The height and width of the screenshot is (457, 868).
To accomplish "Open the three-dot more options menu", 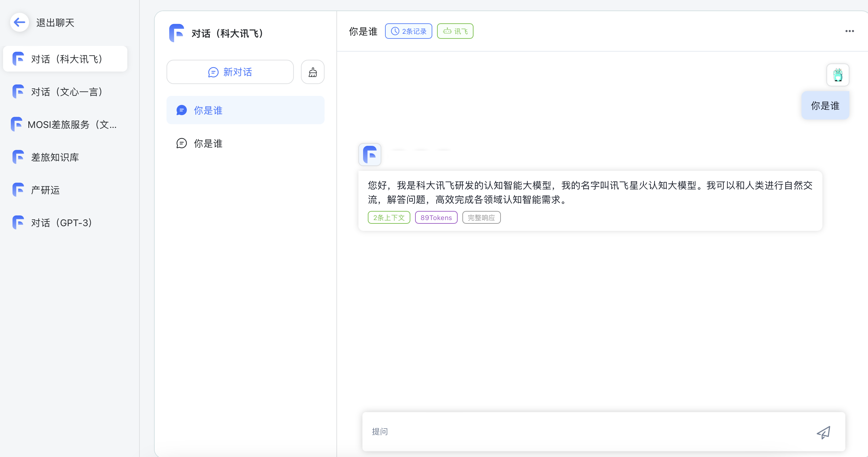I will [850, 31].
